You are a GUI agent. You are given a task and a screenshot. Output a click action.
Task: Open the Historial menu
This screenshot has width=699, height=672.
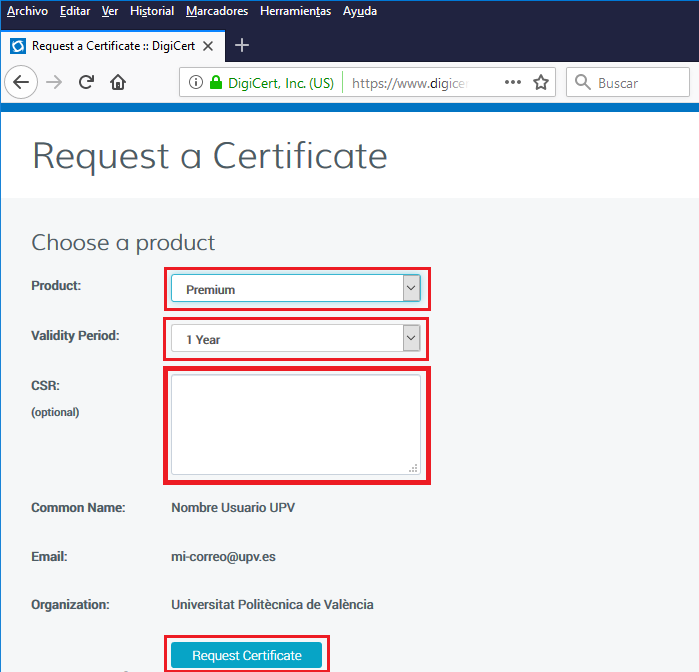coord(152,11)
